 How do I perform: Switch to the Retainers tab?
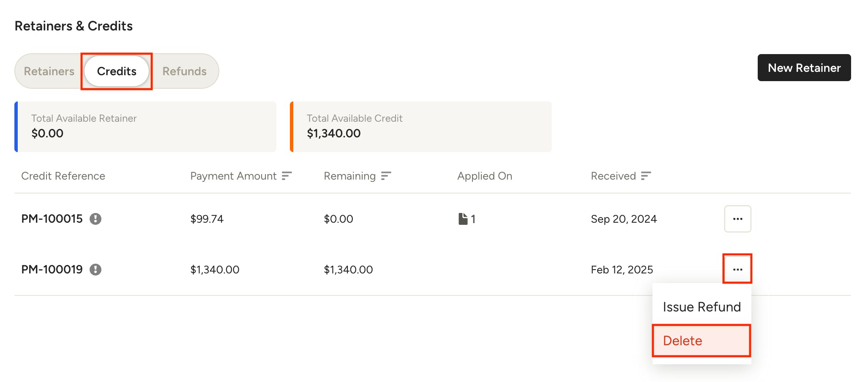(49, 71)
